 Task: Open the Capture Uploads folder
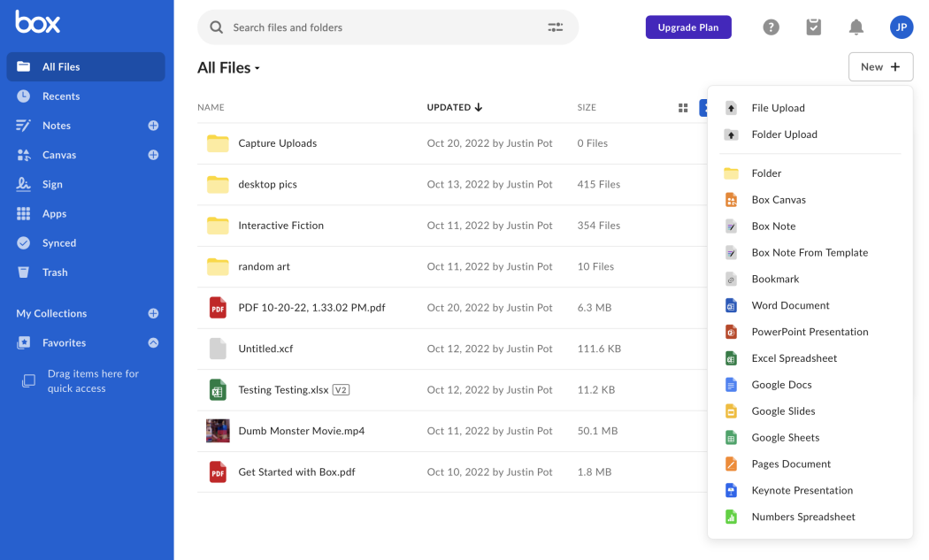[x=277, y=143]
